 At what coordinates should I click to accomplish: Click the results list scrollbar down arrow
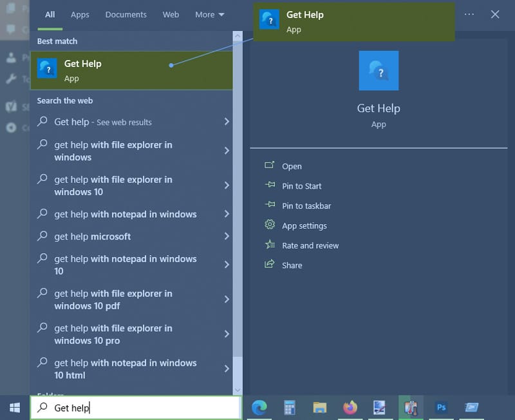tap(238, 390)
